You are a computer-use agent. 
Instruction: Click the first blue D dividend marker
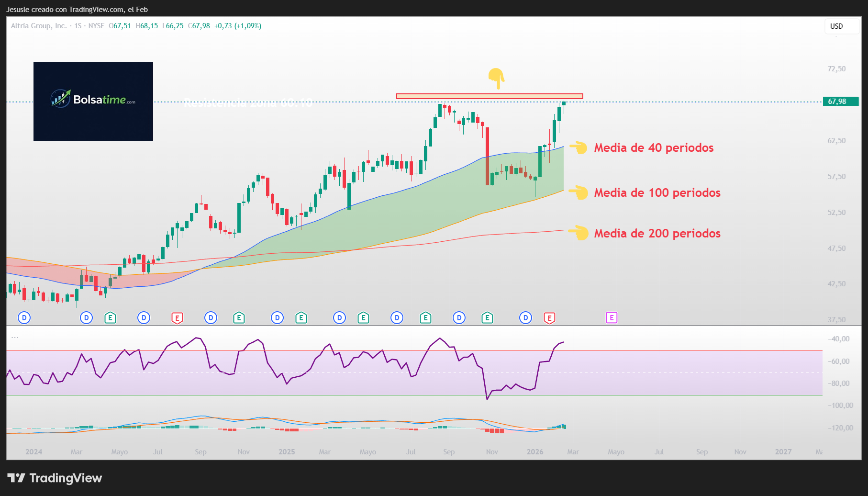pos(23,317)
